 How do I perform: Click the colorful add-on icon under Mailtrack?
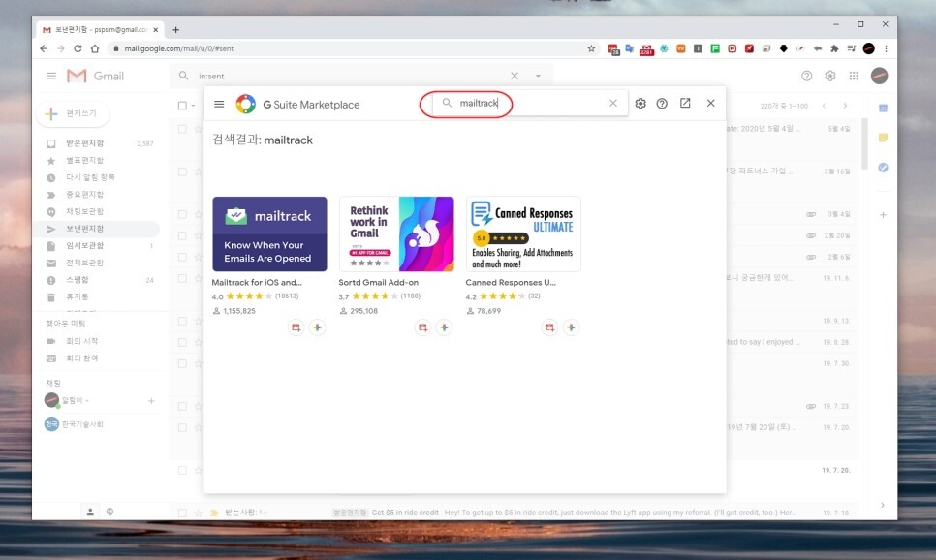(x=318, y=327)
